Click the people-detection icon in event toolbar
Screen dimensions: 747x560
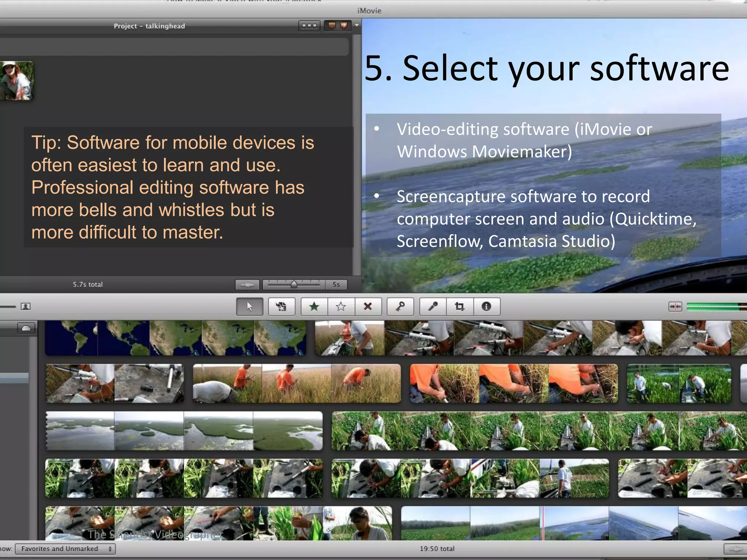pyautogui.click(x=26, y=307)
